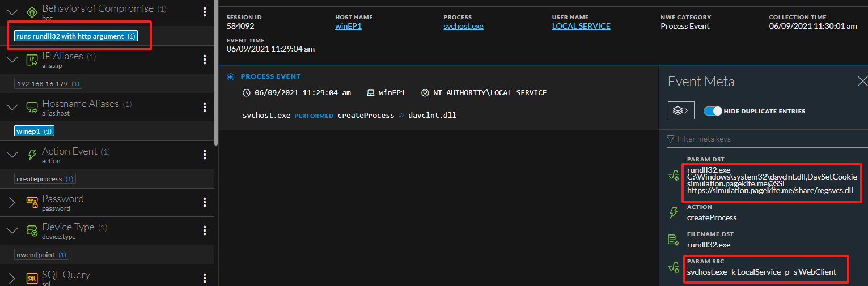Click the Process Event arrow icon
Image resolution: width=868 pixels, height=286 pixels.
click(231, 76)
